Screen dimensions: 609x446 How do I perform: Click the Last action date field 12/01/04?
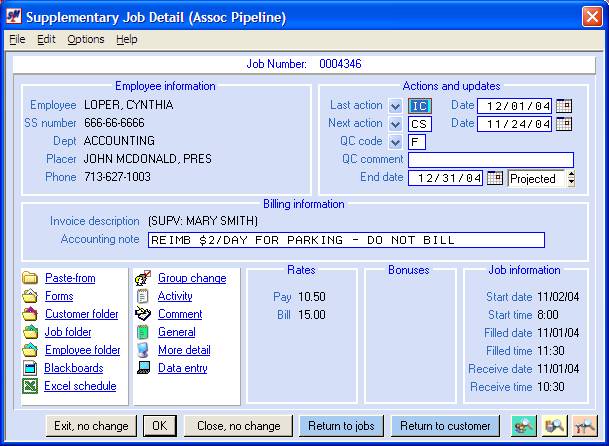[514, 106]
